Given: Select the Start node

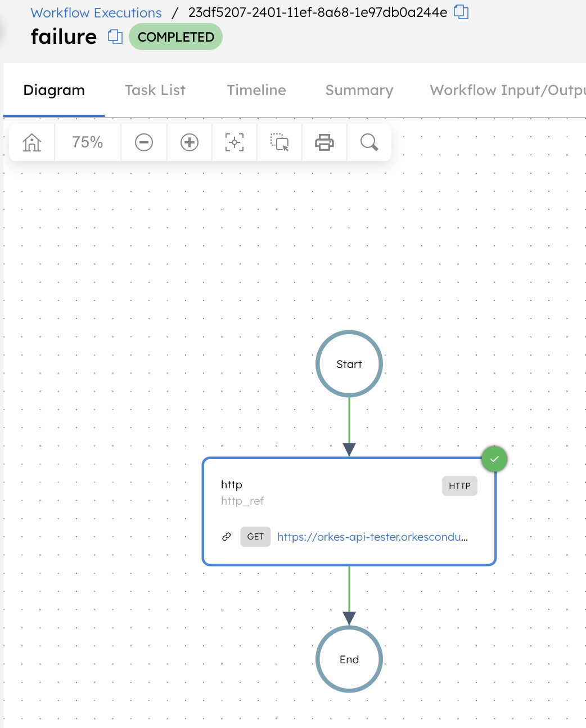Looking at the screenshot, I should click(349, 364).
